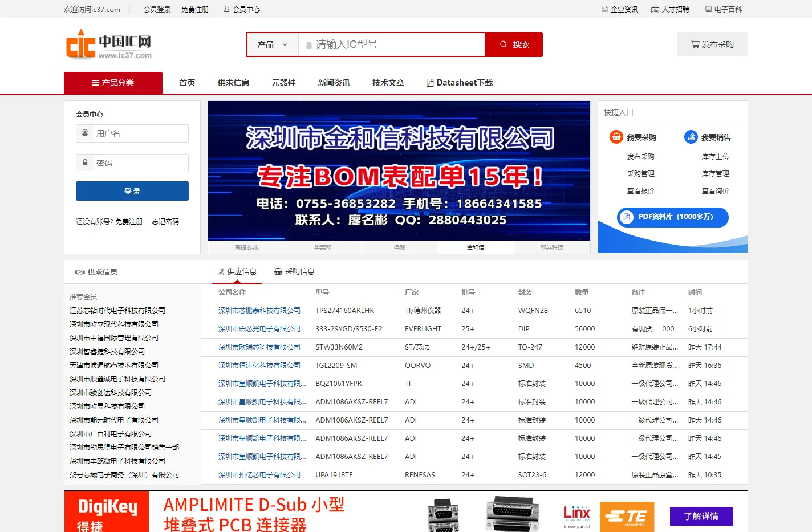Click the 企业资讯 document icon
Screen dimensions: 812x532
coord(604,9)
